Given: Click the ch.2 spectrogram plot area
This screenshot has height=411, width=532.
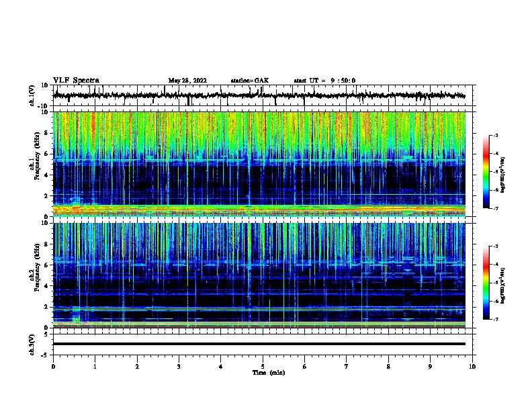Looking at the screenshot, I should coord(259,275).
